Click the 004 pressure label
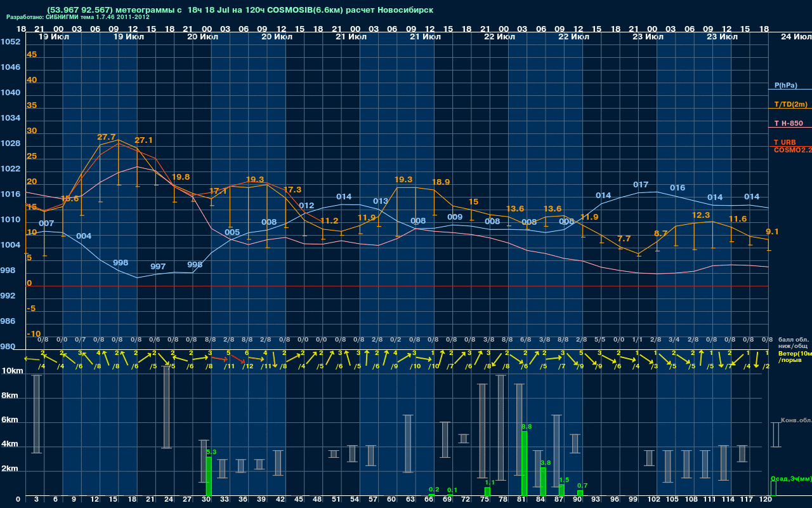 tap(84, 236)
